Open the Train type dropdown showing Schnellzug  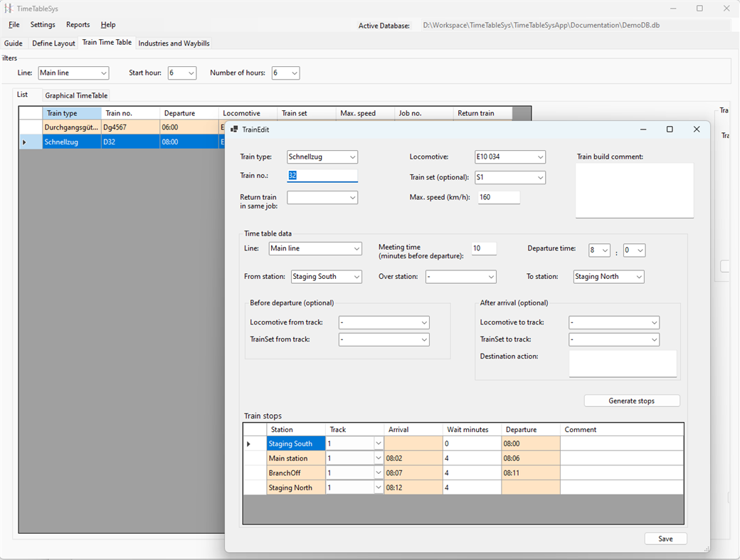tap(351, 157)
